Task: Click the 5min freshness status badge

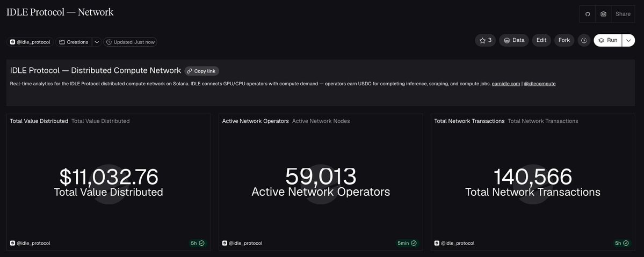Action: [x=408, y=243]
